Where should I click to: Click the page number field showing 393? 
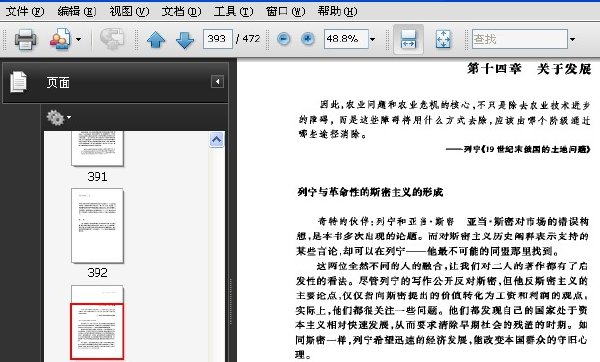coord(217,39)
